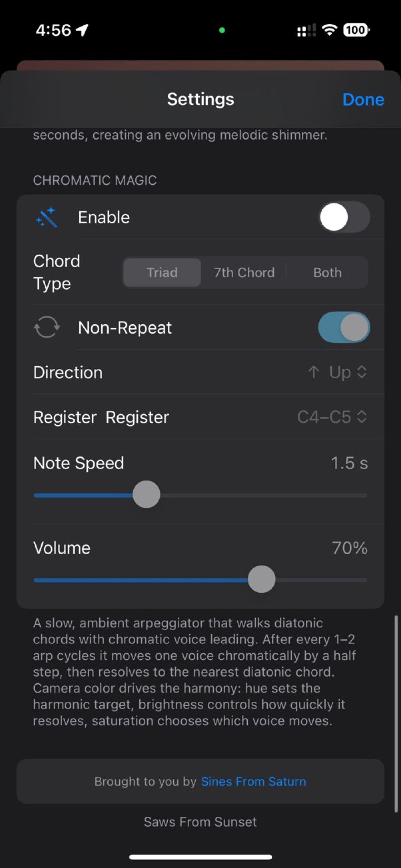This screenshot has height=868, width=401.
Task: Open the Direction Up picker
Action: (337, 372)
